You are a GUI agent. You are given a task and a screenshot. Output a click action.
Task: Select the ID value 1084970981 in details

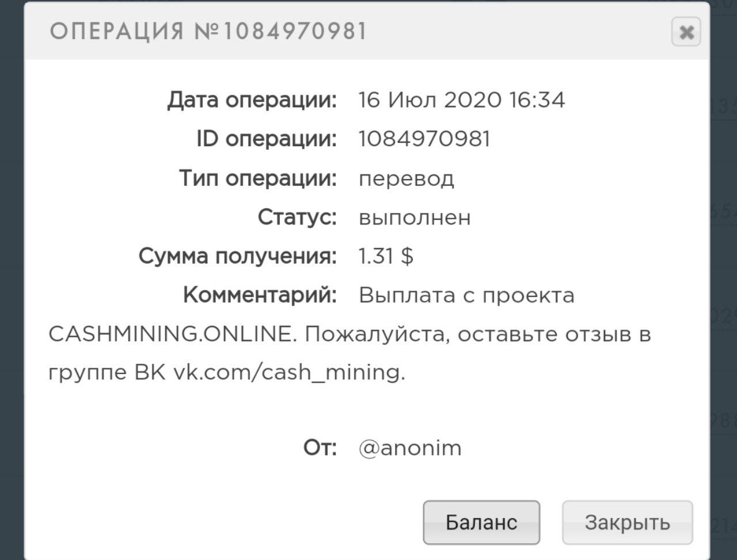pos(424,139)
